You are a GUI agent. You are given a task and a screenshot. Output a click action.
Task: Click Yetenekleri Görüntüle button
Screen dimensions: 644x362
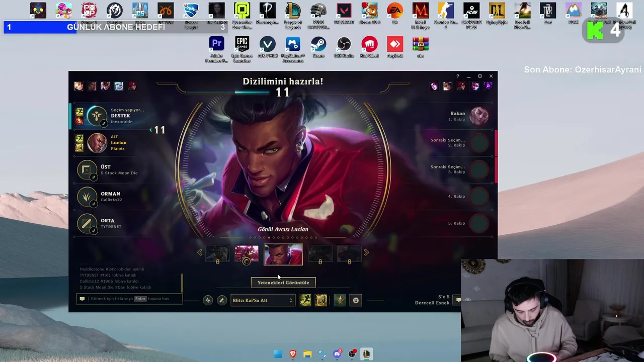pyautogui.click(x=283, y=283)
